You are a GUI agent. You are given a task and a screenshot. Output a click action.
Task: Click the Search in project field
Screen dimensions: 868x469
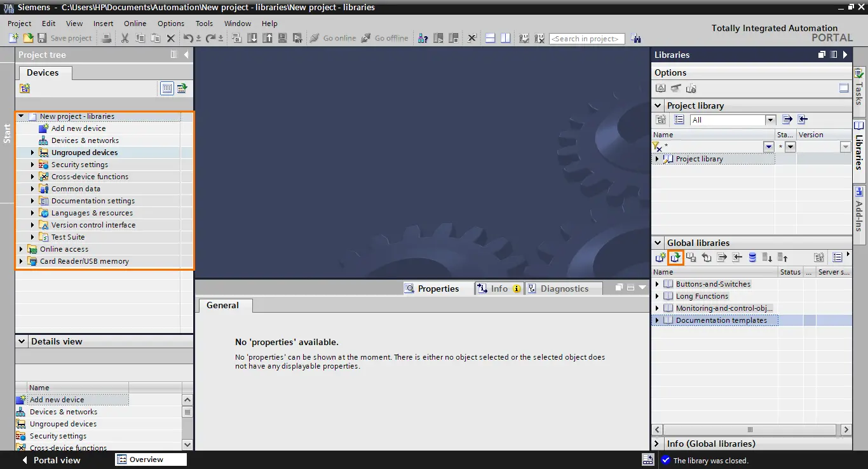(x=587, y=39)
